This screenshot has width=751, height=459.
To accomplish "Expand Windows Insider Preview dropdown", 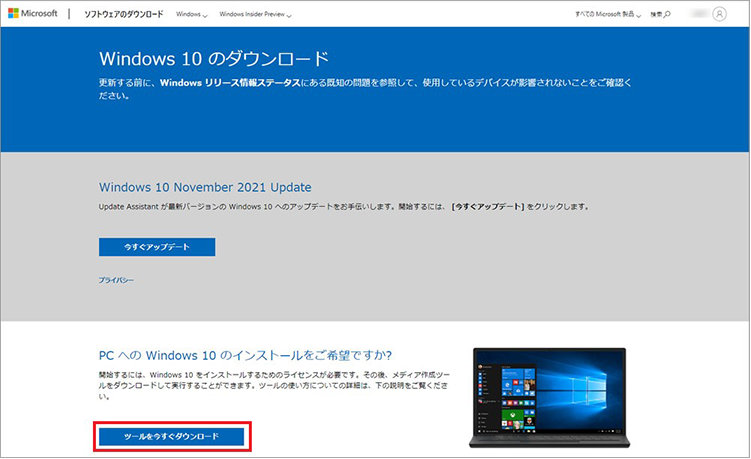I will (x=255, y=14).
